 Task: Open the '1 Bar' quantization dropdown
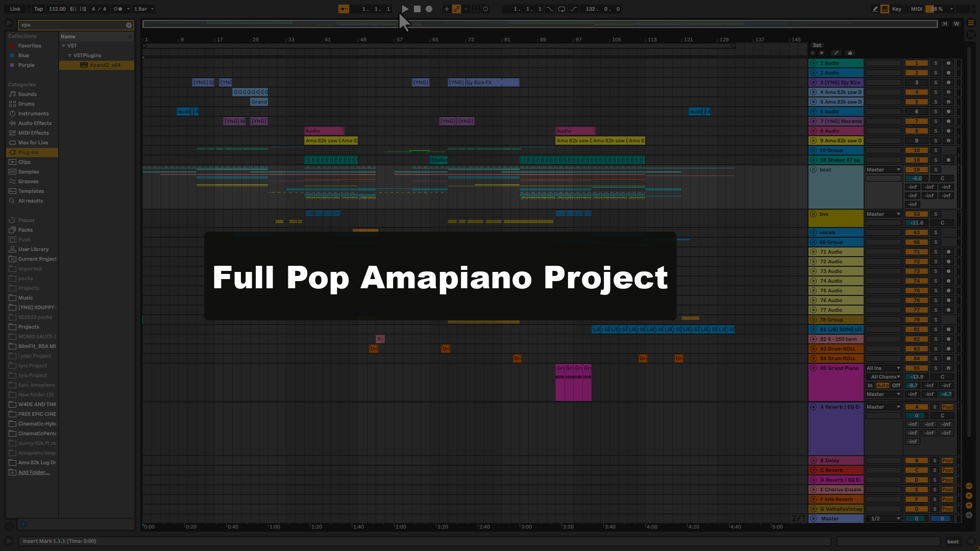(x=144, y=9)
